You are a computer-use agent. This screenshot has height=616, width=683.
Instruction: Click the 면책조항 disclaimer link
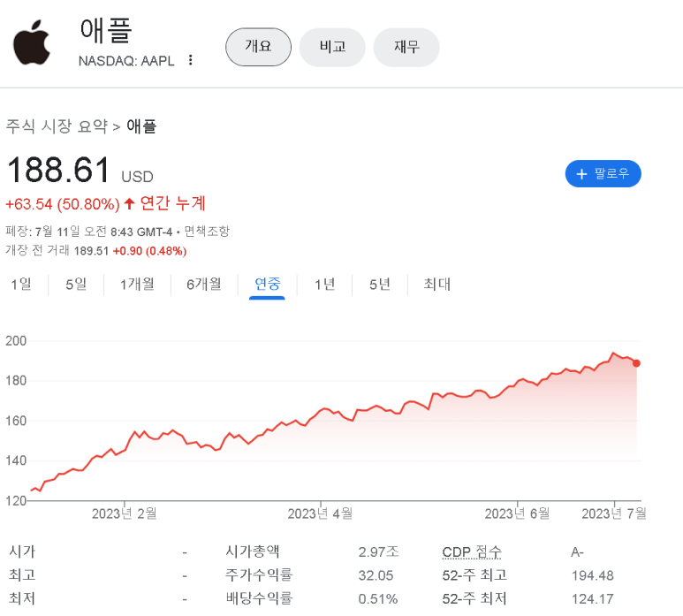(x=207, y=232)
